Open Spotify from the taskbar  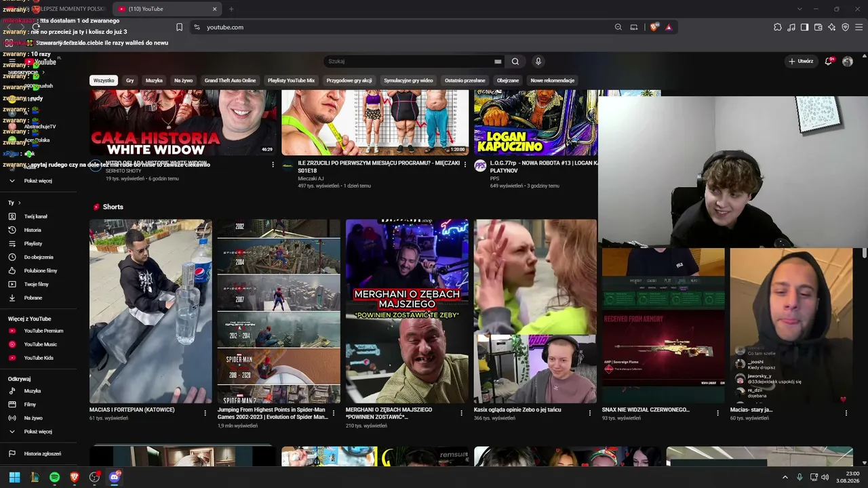[55, 477]
